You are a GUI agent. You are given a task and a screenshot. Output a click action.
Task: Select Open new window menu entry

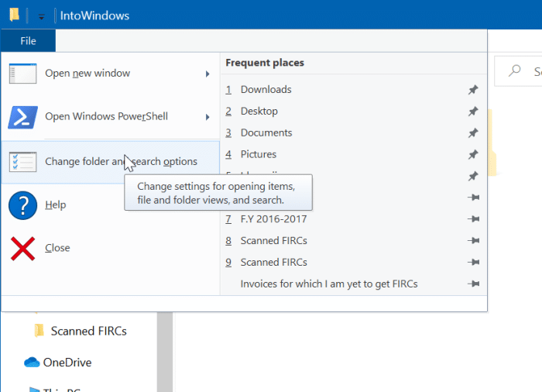110,74
